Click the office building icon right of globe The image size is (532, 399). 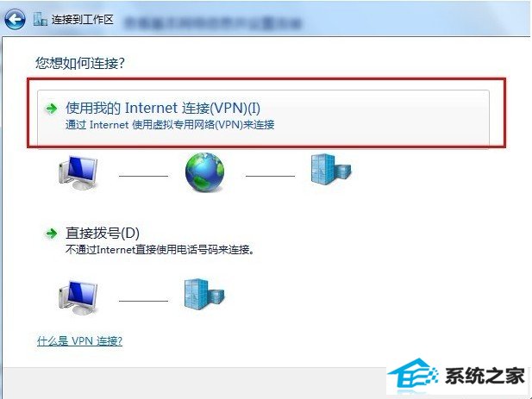click(331, 170)
